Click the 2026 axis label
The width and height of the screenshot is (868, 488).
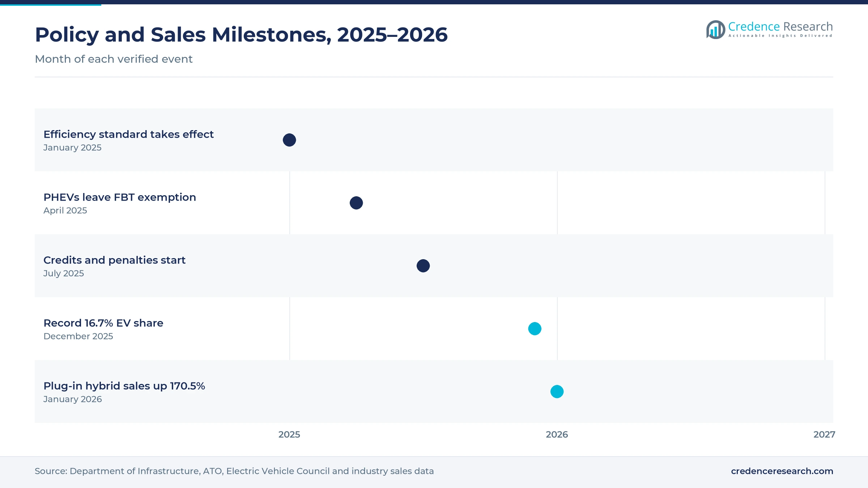(557, 435)
